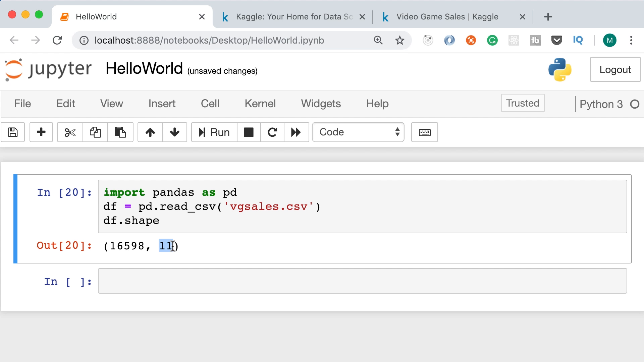
Task: Click into the empty code cell
Action: (x=362, y=281)
